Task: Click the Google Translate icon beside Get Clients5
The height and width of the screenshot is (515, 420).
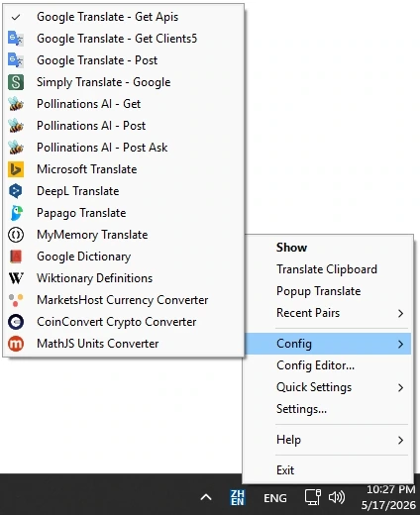Action: 16,39
